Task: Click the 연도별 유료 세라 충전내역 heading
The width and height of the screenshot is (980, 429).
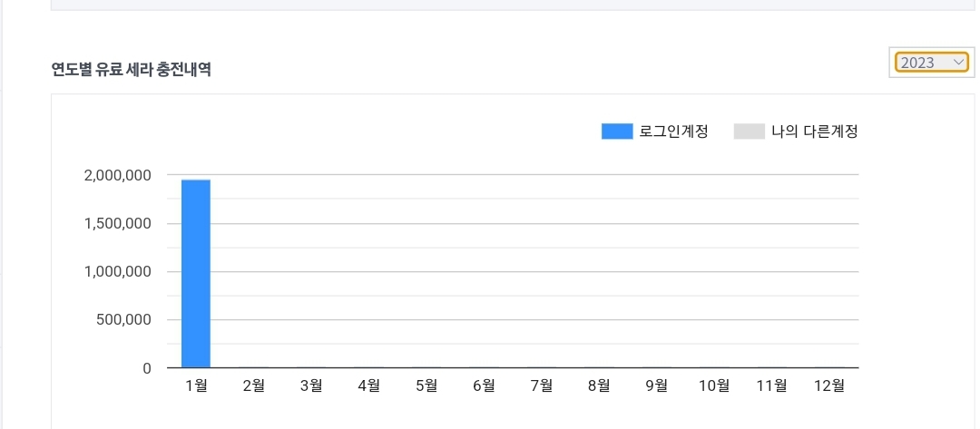Action: 132,69
